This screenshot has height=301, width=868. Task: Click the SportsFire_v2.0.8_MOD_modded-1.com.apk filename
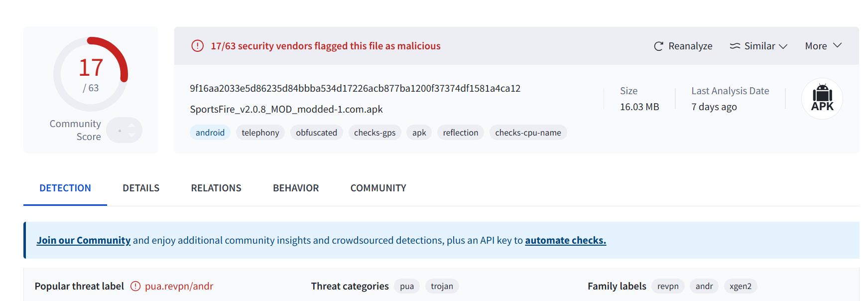click(x=286, y=109)
